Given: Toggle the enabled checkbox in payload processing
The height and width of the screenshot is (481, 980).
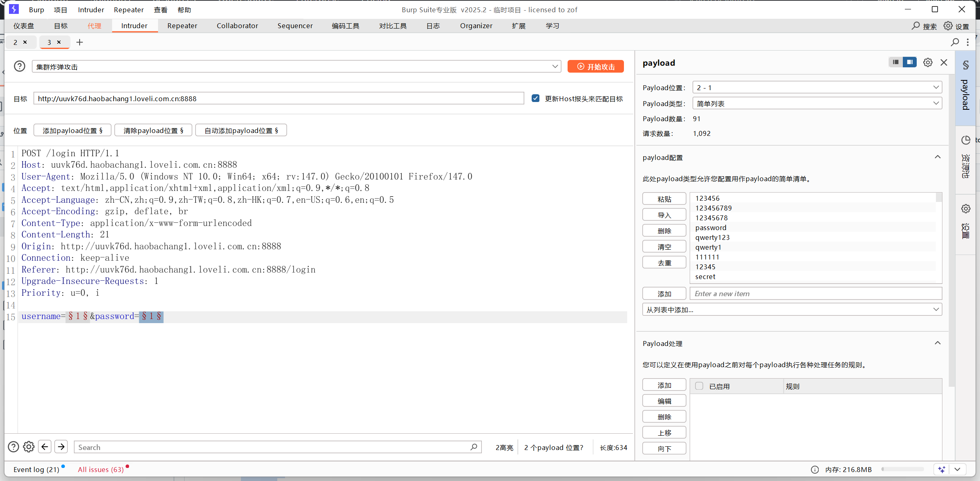Looking at the screenshot, I should click(x=699, y=386).
